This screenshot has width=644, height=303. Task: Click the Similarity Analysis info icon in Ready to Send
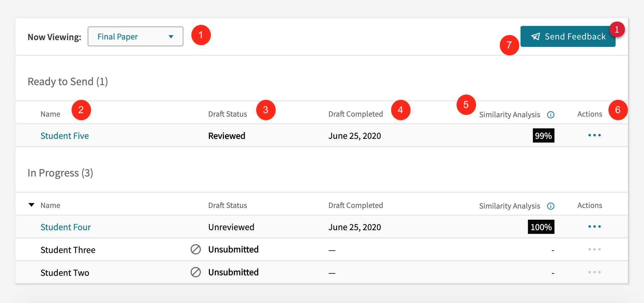click(x=551, y=114)
